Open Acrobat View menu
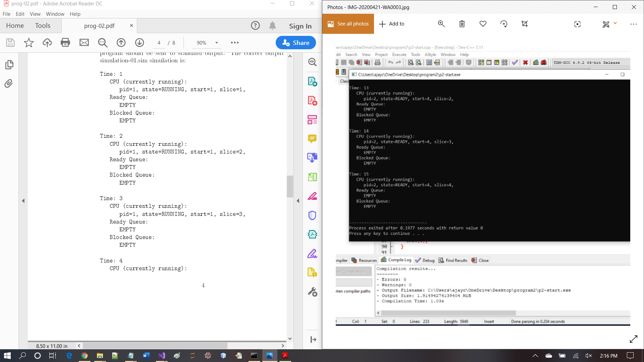This screenshot has height=362, width=644. pyautogui.click(x=35, y=14)
